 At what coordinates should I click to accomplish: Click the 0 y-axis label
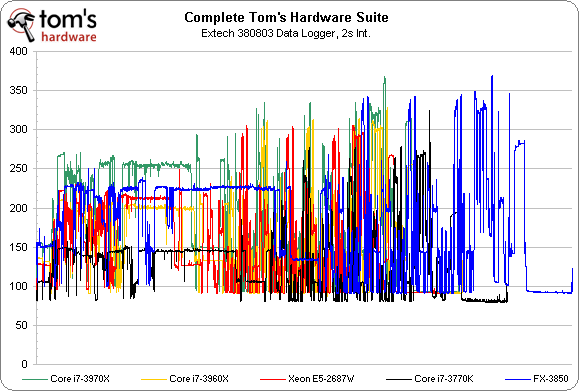[24, 364]
